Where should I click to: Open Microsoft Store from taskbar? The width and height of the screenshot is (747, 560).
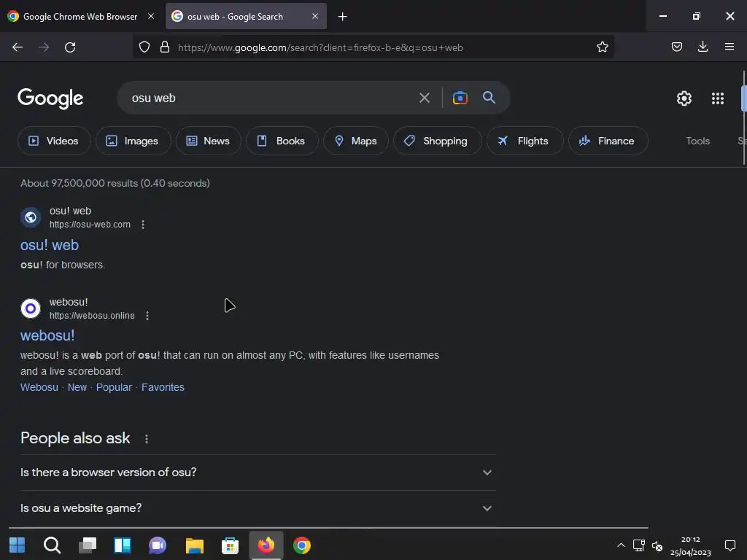[x=230, y=545]
